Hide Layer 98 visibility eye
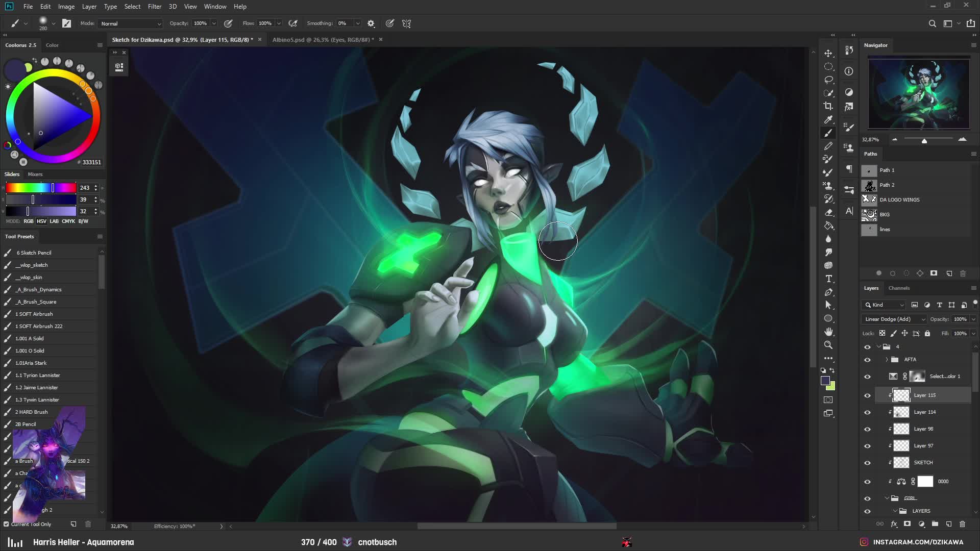 tap(867, 429)
